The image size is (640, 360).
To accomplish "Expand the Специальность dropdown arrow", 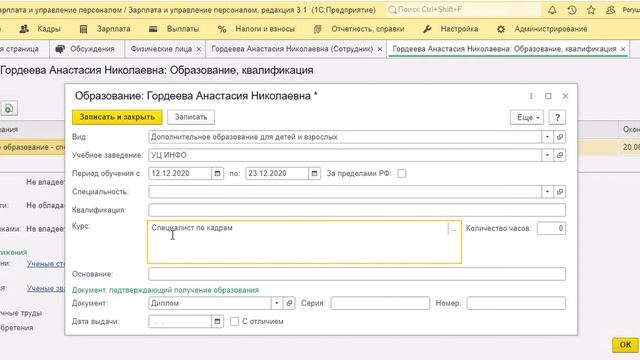I will [x=547, y=191].
